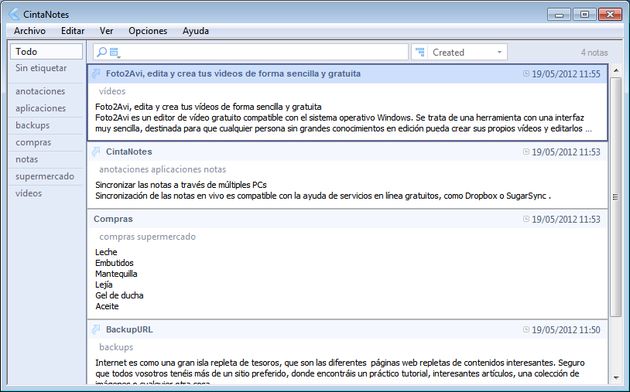This screenshot has width=630, height=392.
Task: Click the 'Leche' line in Compras note
Action: 106,252
